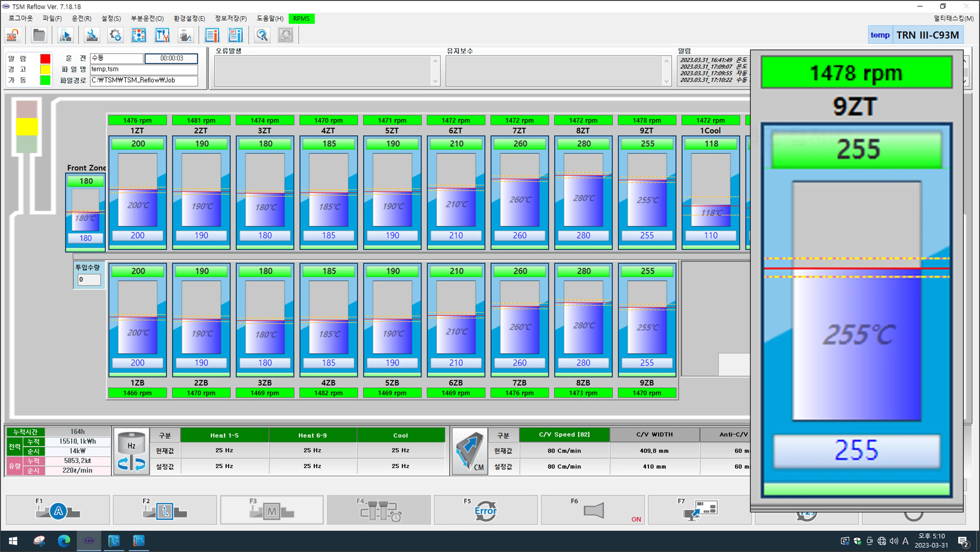Click the stamp press toolbar icon
Screen dimensions: 980x552
[x=186, y=35]
